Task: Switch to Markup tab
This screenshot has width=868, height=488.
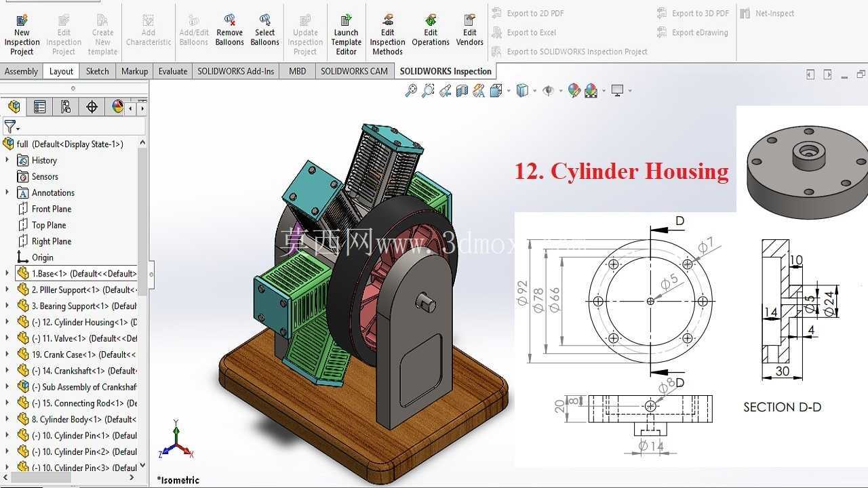Action: tap(134, 71)
